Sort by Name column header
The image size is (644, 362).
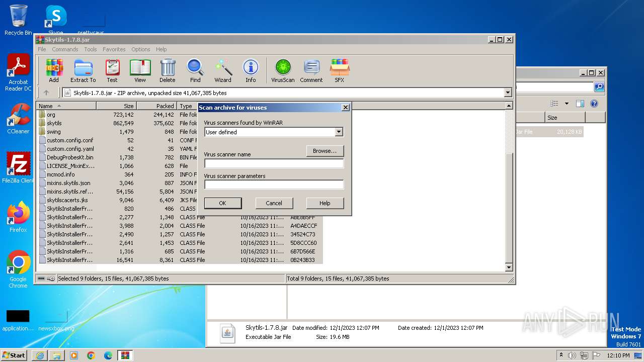tap(66, 106)
